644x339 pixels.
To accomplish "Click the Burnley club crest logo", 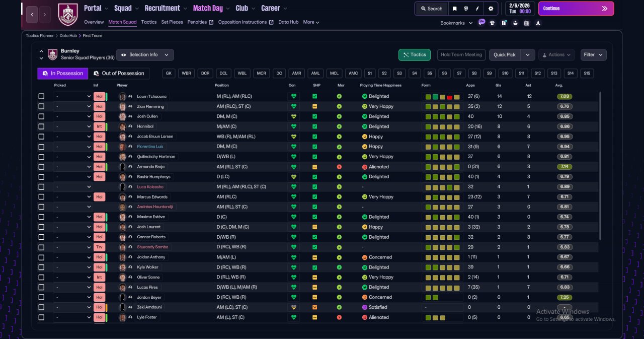I will [68, 14].
